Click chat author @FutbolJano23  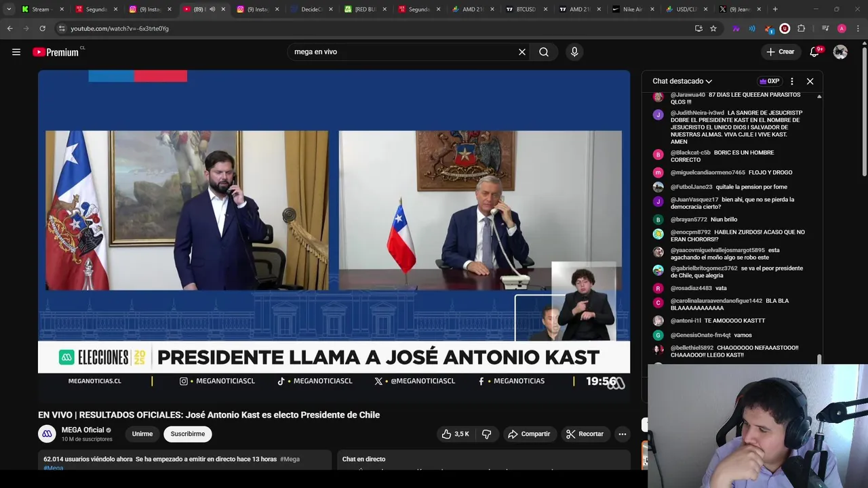(x=691, y=187)
